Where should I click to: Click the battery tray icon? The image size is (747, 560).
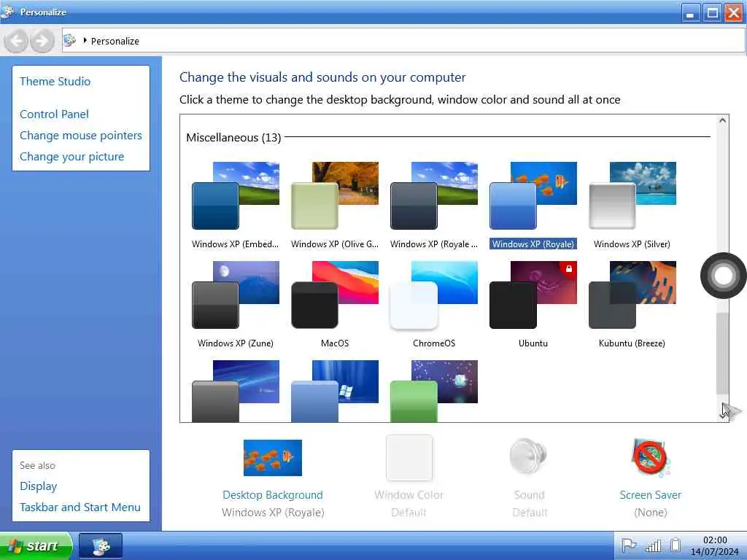pos(676,545)
